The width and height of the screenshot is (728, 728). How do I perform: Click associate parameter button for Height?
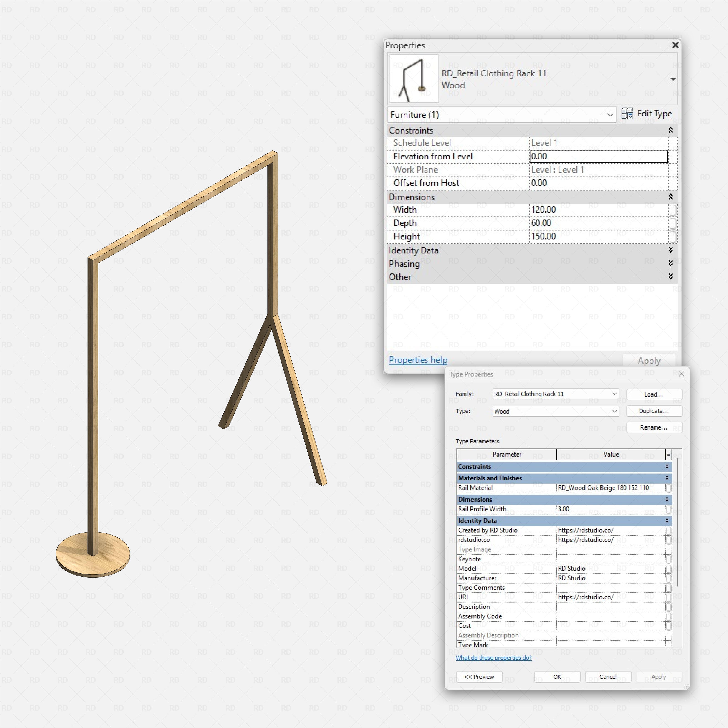[673, 237]
